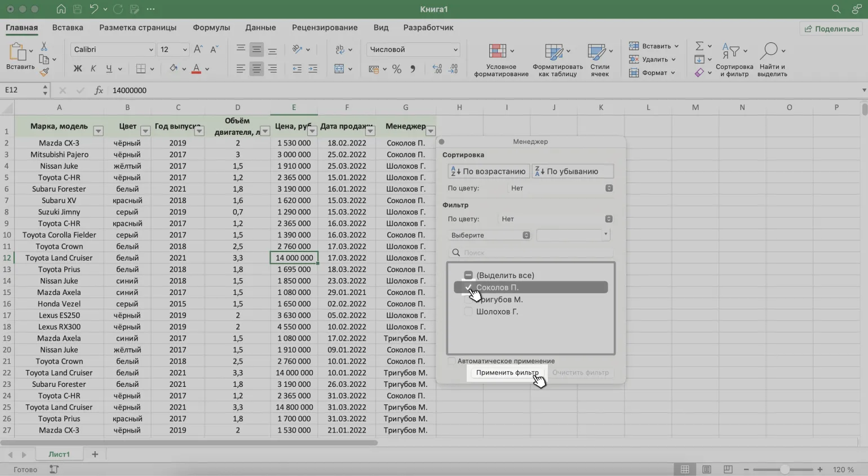Open the Данные ribbon tab
Screen dimensions: 868x476
point(260,28)
